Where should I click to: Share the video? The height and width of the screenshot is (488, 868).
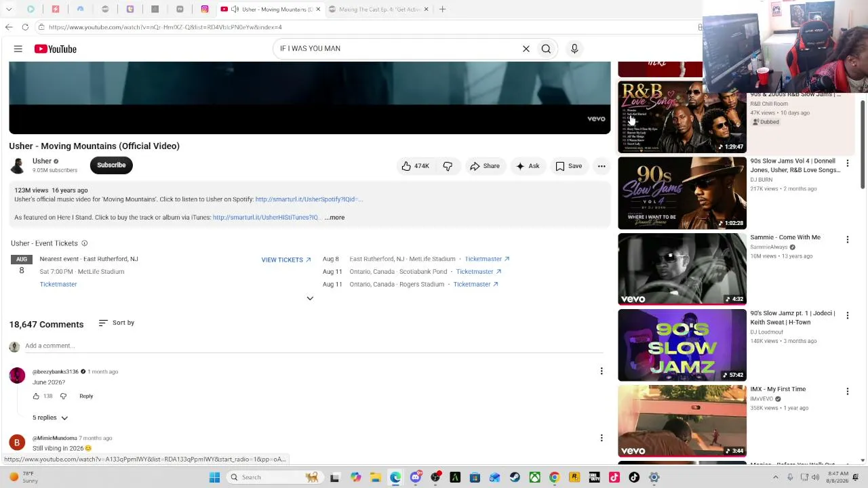point(485,166)
